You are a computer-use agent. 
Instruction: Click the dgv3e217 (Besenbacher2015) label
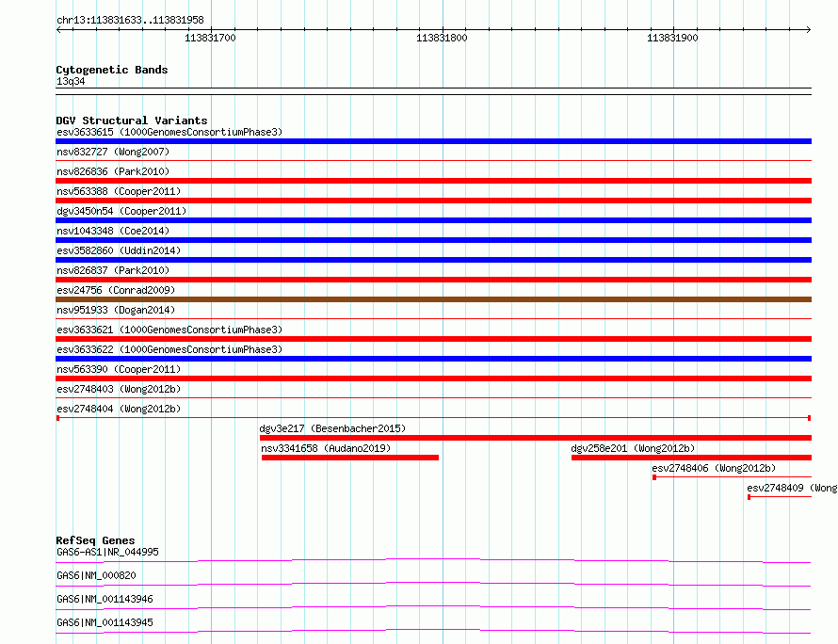(332, 428)
